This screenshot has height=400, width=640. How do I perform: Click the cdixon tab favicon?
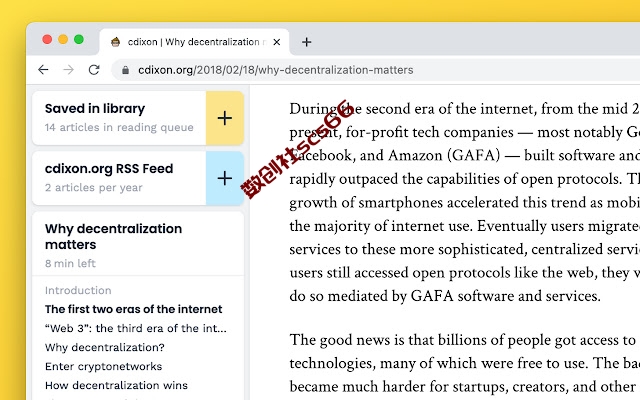click(x=116, y=42)
